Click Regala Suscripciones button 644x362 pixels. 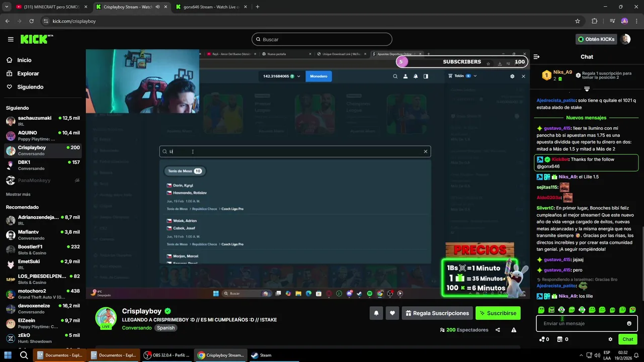437,313
